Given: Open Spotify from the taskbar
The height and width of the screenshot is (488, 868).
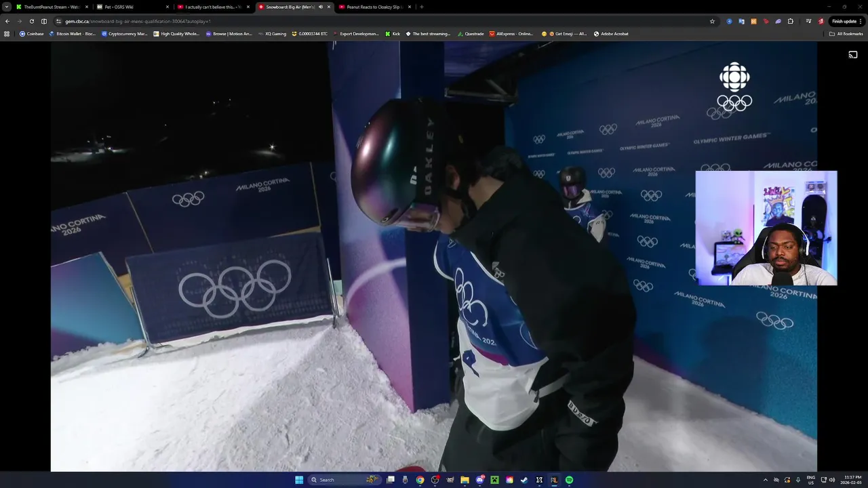Looking at the screenshot, I should (x=569, y=480).
